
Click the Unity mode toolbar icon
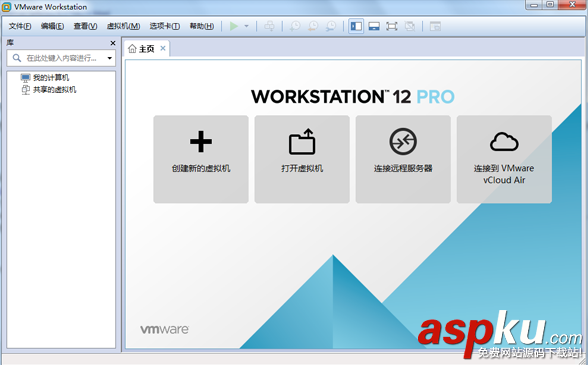[x=410, y=26]
